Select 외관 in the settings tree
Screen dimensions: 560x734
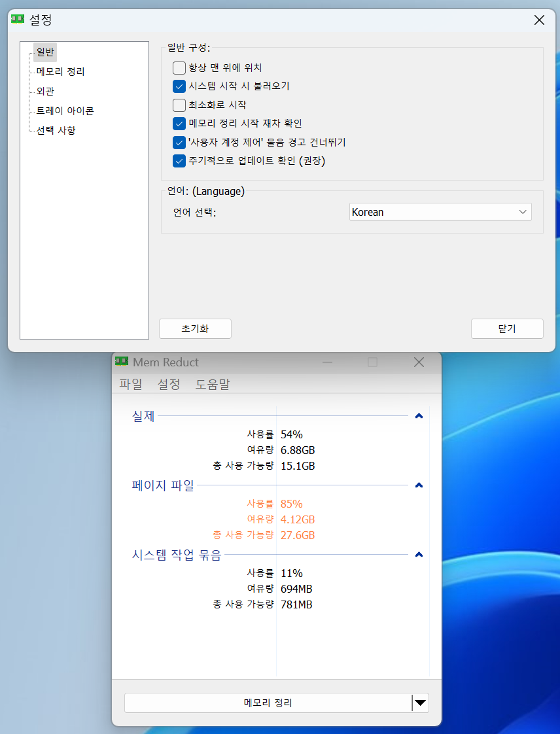pyautogui.click(x=45, y=92)
